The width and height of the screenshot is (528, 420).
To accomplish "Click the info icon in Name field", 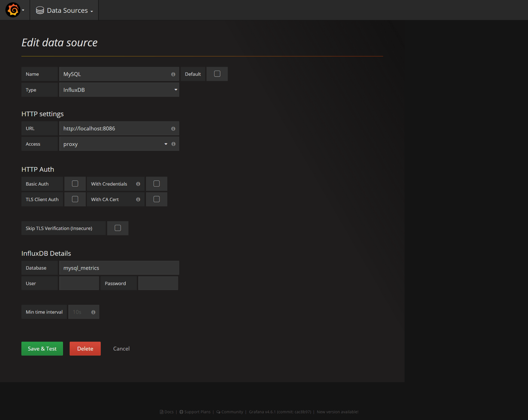I will pyautogui.click(x=173, y=74).
